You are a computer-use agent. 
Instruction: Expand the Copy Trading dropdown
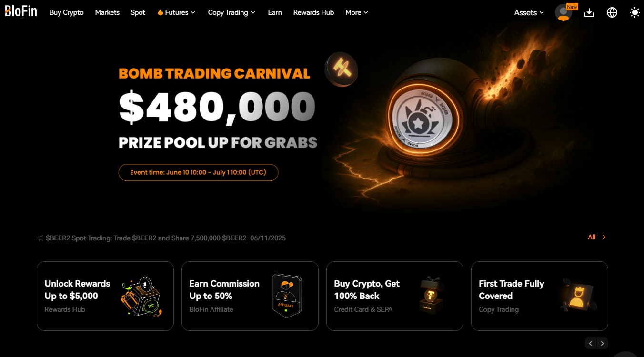point(231,12)
